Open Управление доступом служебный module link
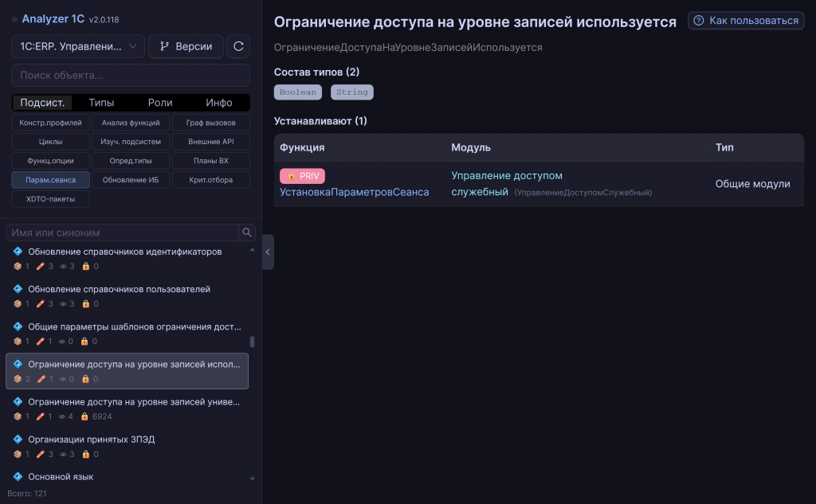Image resolution: width=816 pixels, height=504 pixels. 506,184
